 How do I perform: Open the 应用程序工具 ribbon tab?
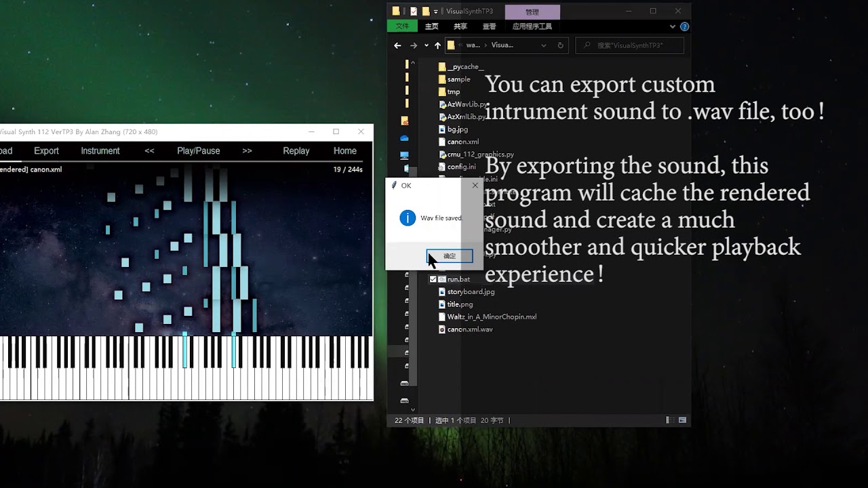coord(532,26)
